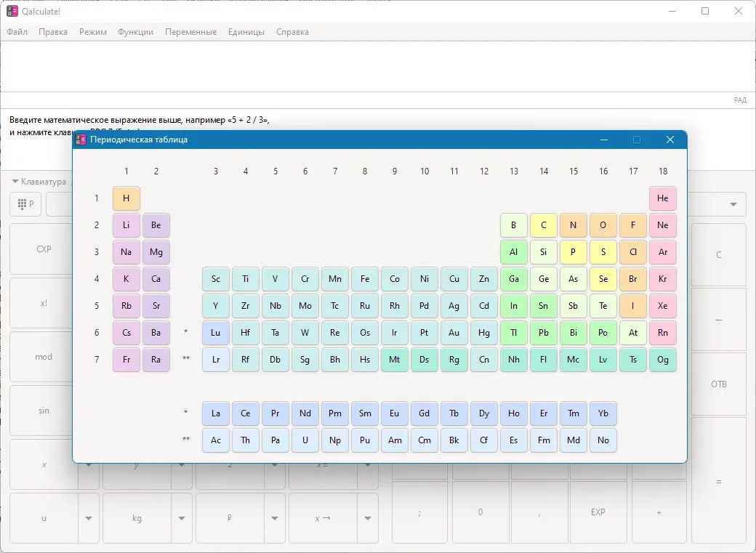Open dropdown arrow next to u key

(89, 518)
